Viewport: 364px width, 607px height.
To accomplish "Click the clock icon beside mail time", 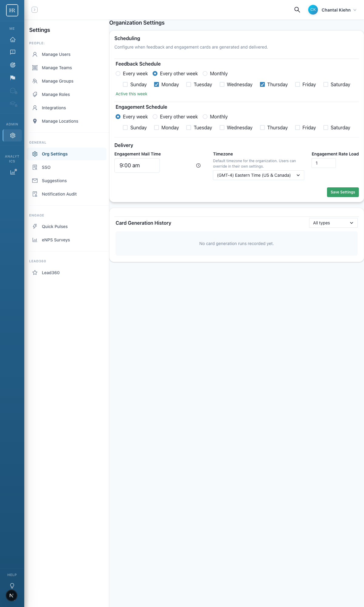I will coord(198,165).
